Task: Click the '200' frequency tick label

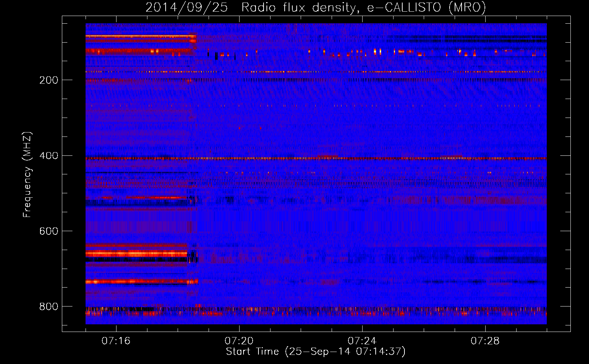Action: click(49, 80)
